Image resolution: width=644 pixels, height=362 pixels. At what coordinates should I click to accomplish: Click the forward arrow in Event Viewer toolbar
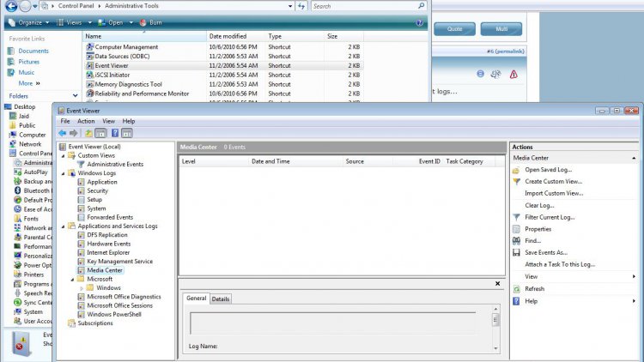coord(74,133)
